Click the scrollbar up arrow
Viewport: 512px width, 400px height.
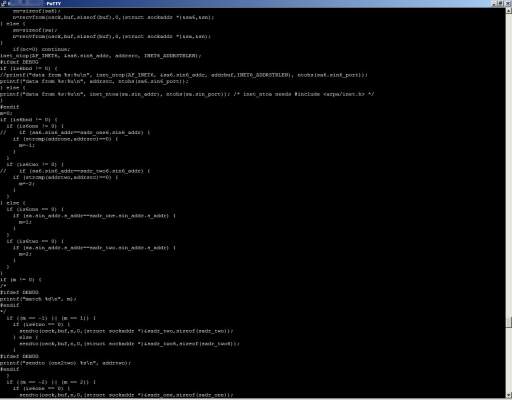click(509, 10)
